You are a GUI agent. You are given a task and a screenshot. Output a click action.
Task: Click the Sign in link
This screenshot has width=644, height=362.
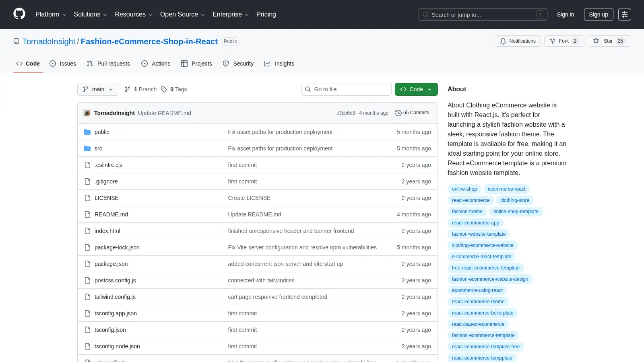566,14
